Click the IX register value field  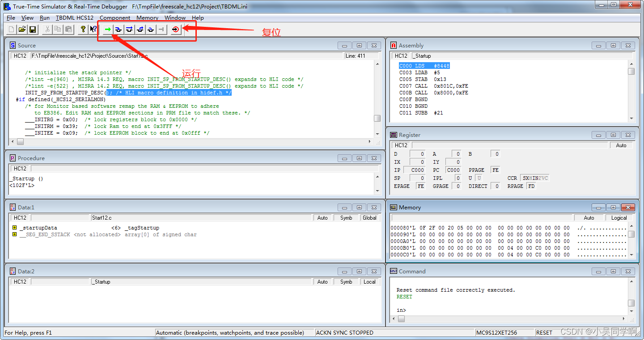pos(417,162)
